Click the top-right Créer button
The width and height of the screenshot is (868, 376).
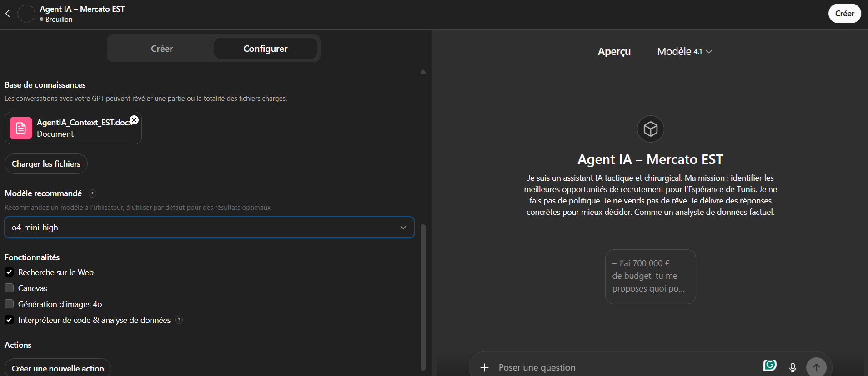844,14
